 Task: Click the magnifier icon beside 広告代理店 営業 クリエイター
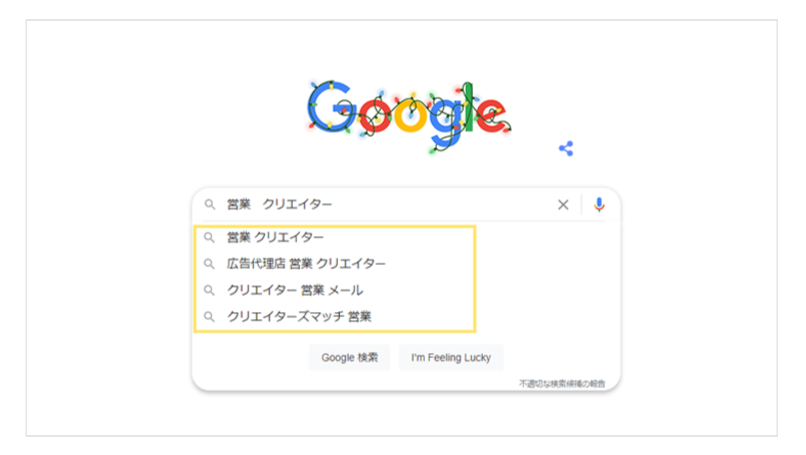click(x=210, y=264)
